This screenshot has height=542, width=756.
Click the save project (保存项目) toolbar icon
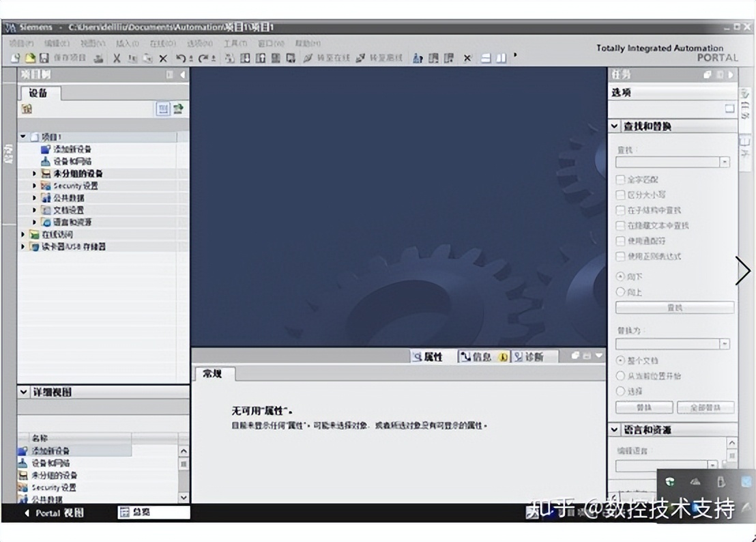44,58
